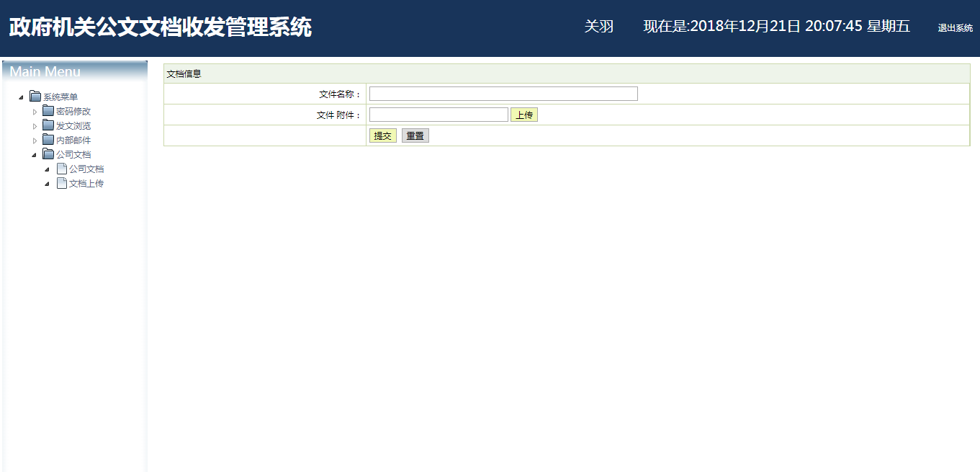
Task: Select the 文档上传 text label in tree
Action: (x=86, y=184)
